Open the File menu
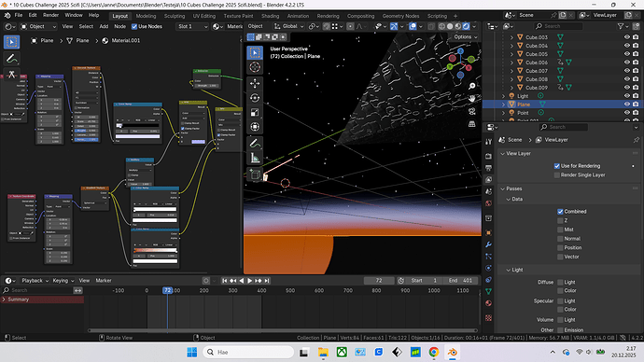Viewport: 644px width, 362px height. [19, 15]
